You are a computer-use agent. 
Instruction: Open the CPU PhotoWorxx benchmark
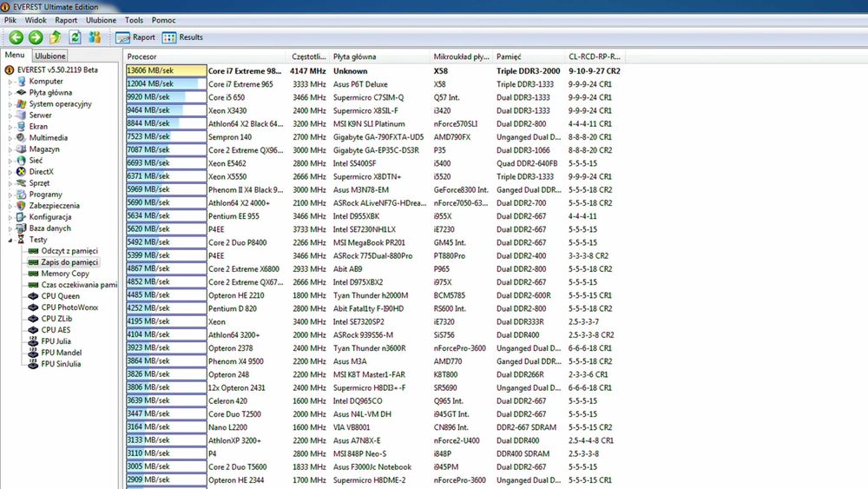tap(69, 307)
